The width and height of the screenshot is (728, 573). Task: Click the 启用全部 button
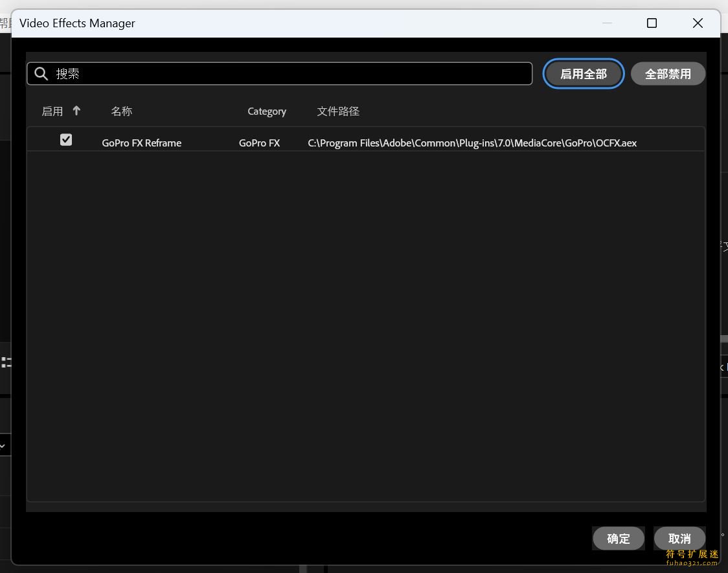pyautogui.click(x=583, y=74)
